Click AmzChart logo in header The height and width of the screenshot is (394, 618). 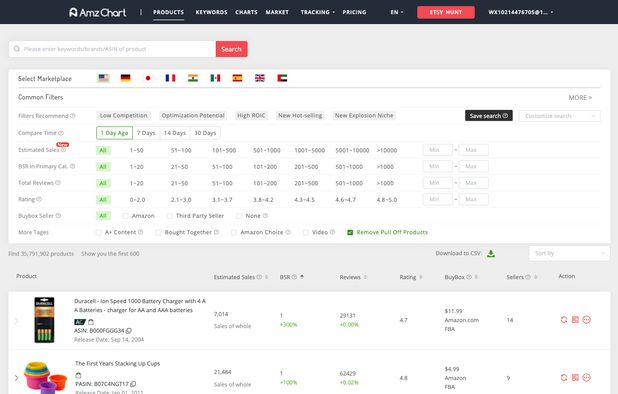coord(97,12)
